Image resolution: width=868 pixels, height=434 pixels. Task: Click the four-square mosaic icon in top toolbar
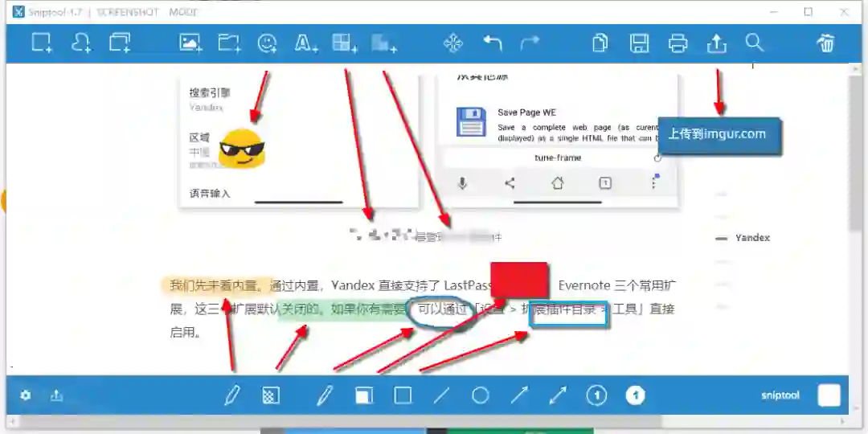[344, 43]
